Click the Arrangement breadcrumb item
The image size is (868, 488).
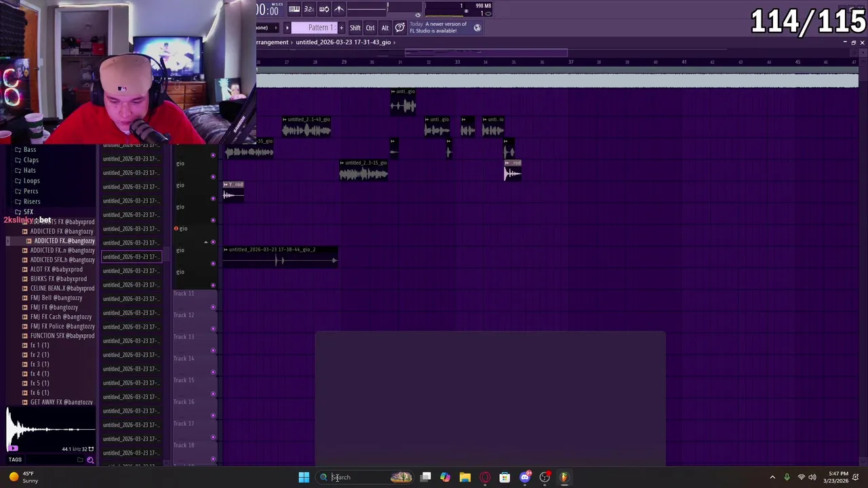(x=273, y=42)
